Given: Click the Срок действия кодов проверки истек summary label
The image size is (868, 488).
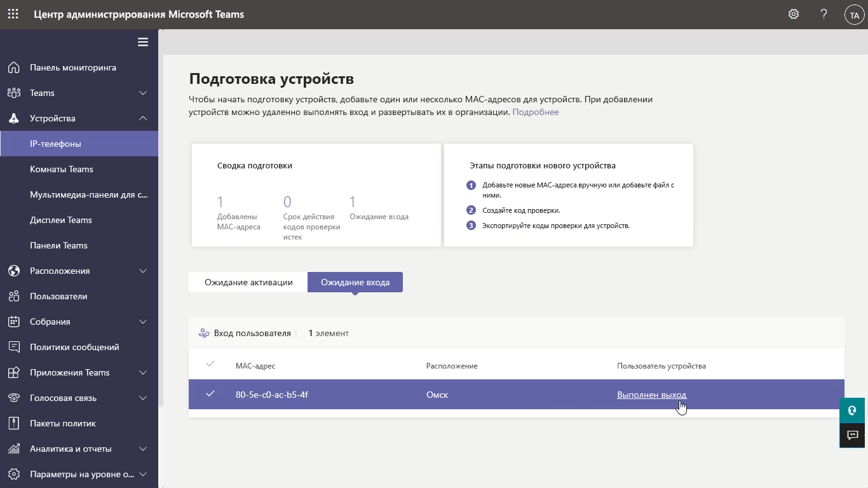Looking at the screenshot, I should pos(312,227).
